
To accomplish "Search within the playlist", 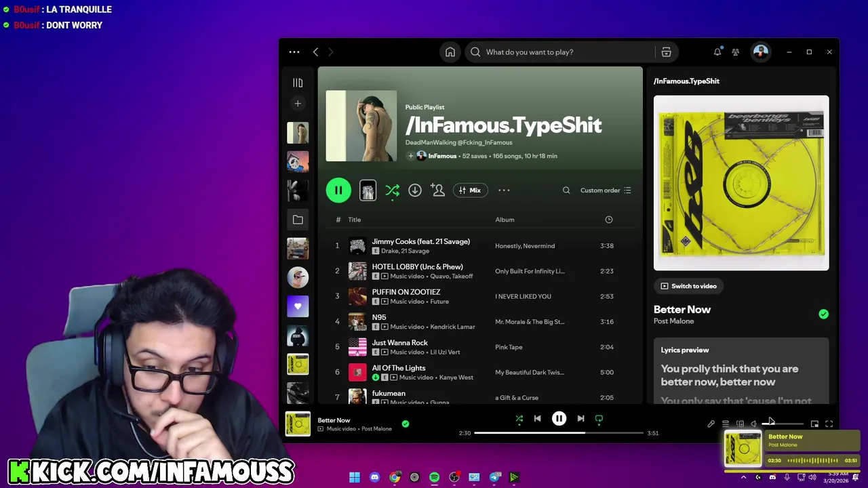I will coord(566,190).
